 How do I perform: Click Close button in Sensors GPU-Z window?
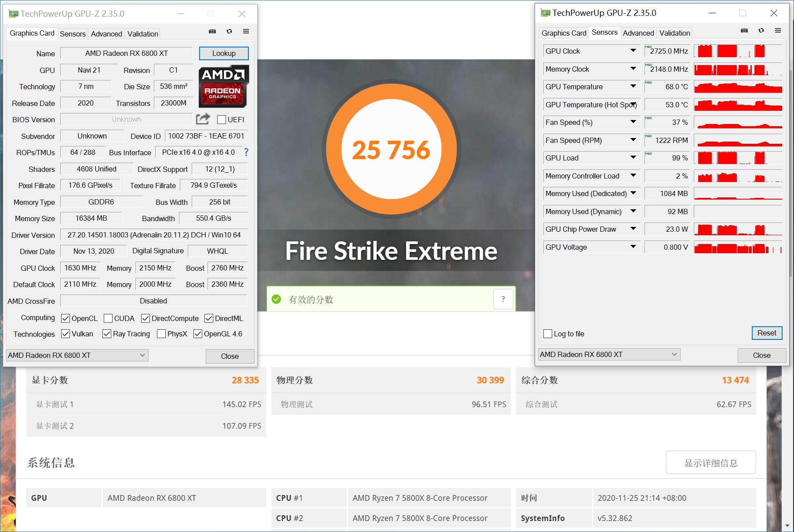(762, 355)
